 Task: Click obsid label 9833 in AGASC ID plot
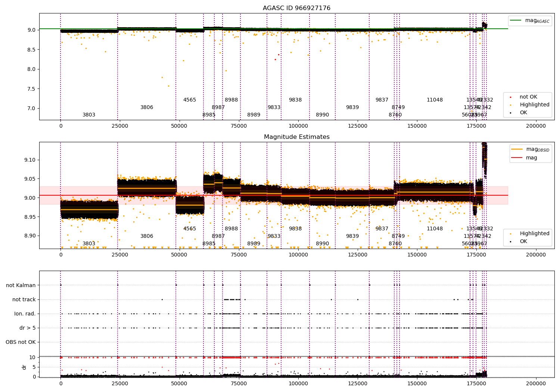(x=274, y=108)
